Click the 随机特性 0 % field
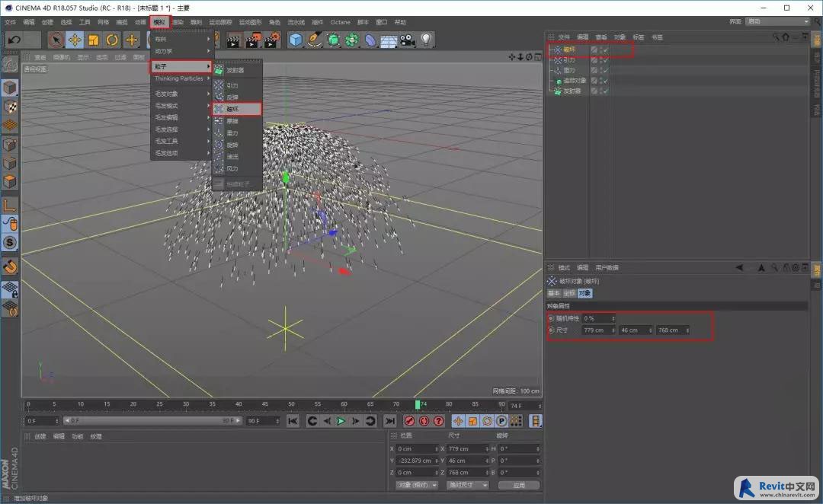 click(x=598, y=318)
